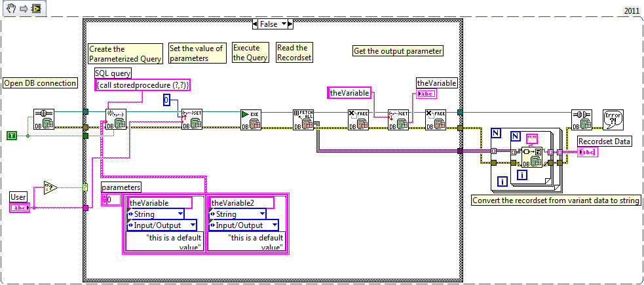Select the Variant To Data DB node in loop
The height and width of the screenshot is (285, 644).
pos(531,157)
